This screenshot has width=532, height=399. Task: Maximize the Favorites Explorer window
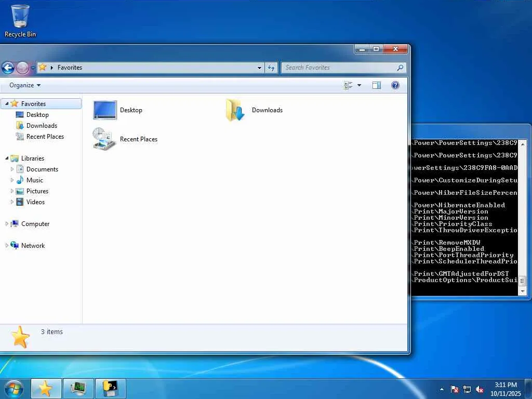tap(376, 49)
